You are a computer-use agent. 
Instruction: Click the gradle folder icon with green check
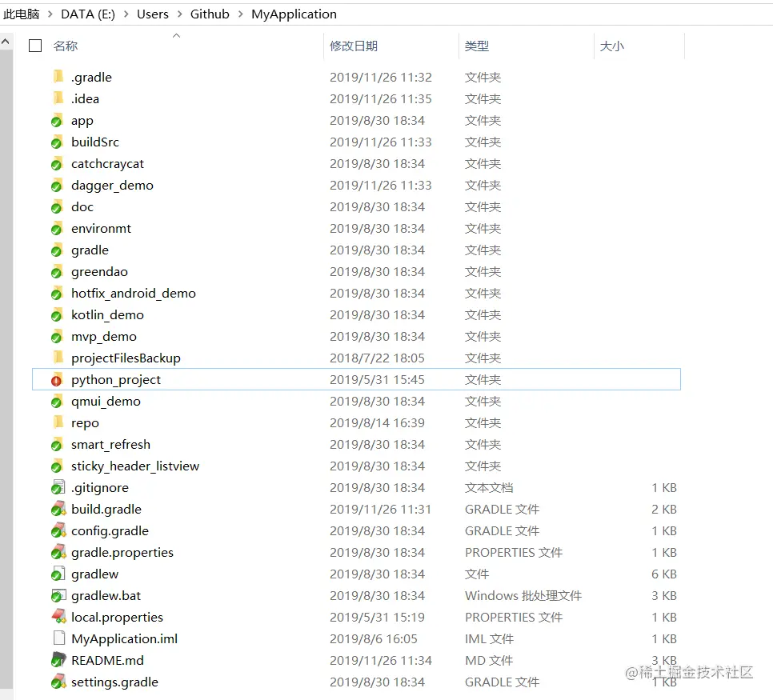(58, 250)
